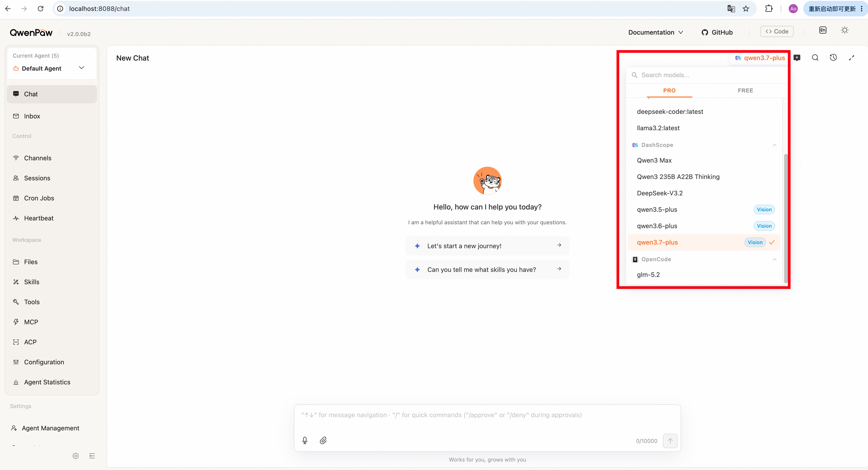The image size is (868, 470).
Task: Click the send message arrow button
Action: tap(670, 441)
